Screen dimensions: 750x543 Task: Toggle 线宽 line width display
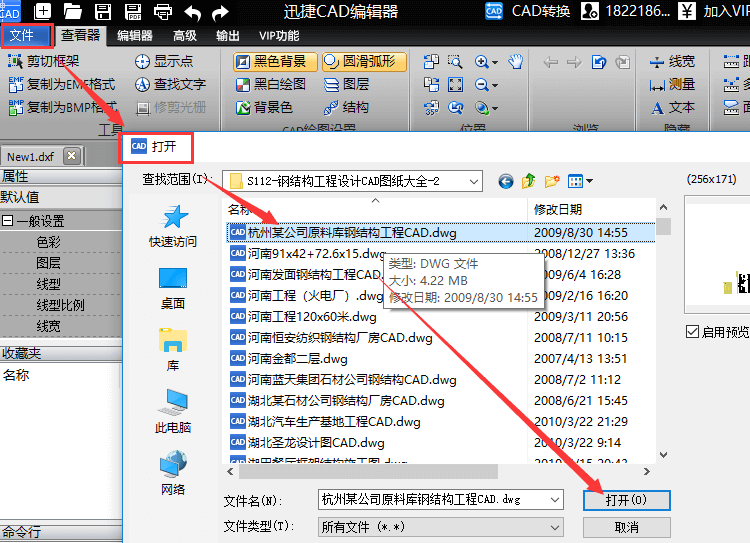672,62
